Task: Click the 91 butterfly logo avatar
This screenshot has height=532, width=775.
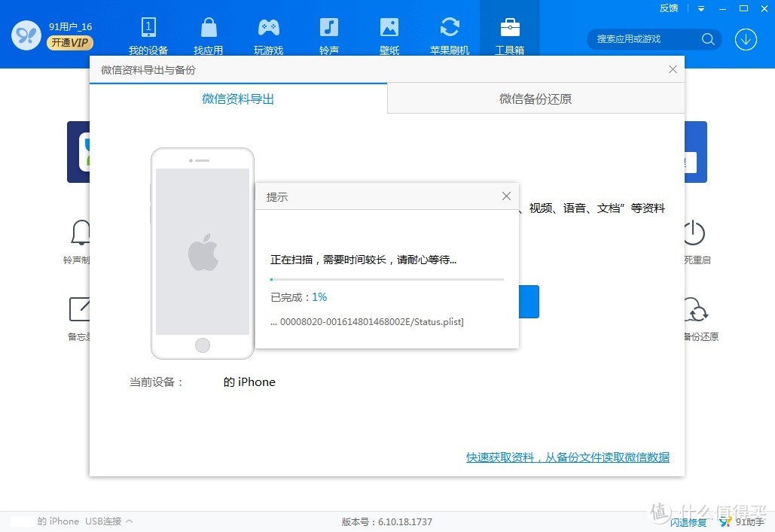Action: [x=26, y=35]
